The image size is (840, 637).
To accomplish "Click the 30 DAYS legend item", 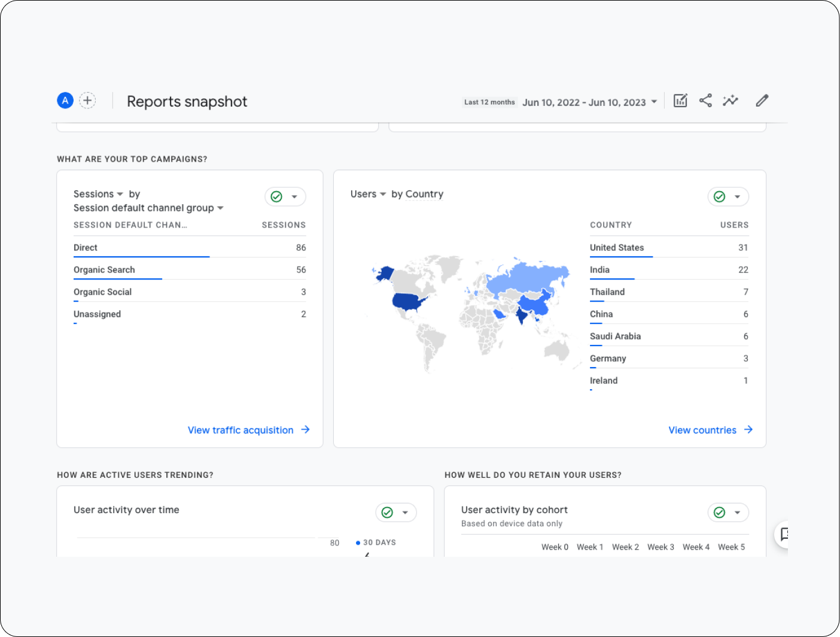I will 376,542.
